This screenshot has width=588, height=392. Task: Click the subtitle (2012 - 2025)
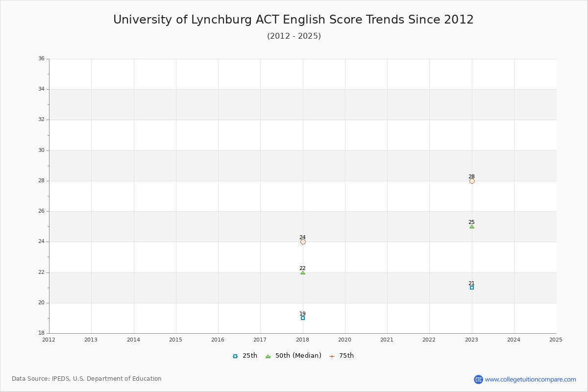tap(294, 36)
